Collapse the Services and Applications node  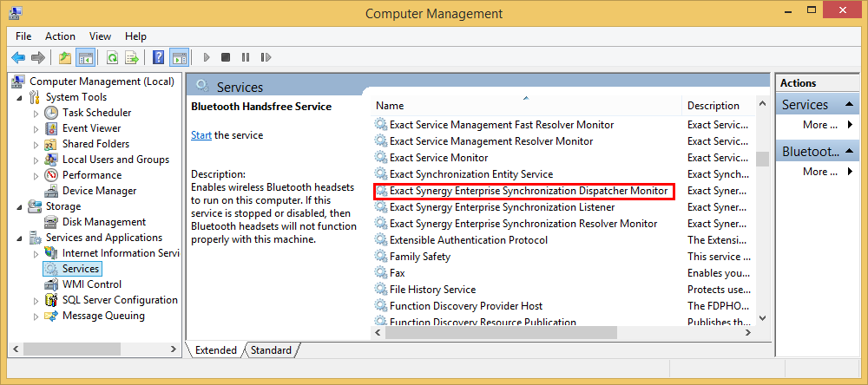[x=20, y=238]
